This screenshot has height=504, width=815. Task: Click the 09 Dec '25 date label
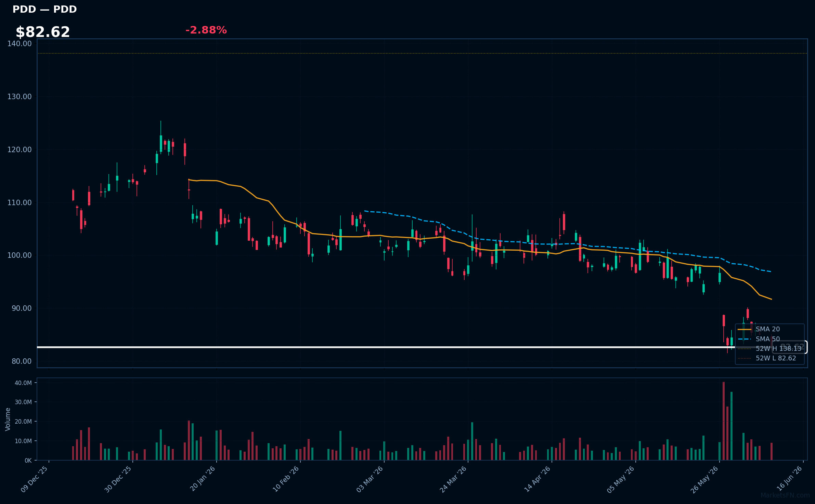(x=34, y=479)
